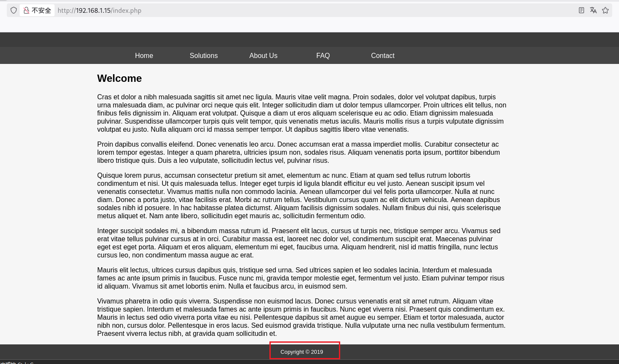
Task: Navigate to the Contact page
Action: pyautogui.click(x=383, y=55)
